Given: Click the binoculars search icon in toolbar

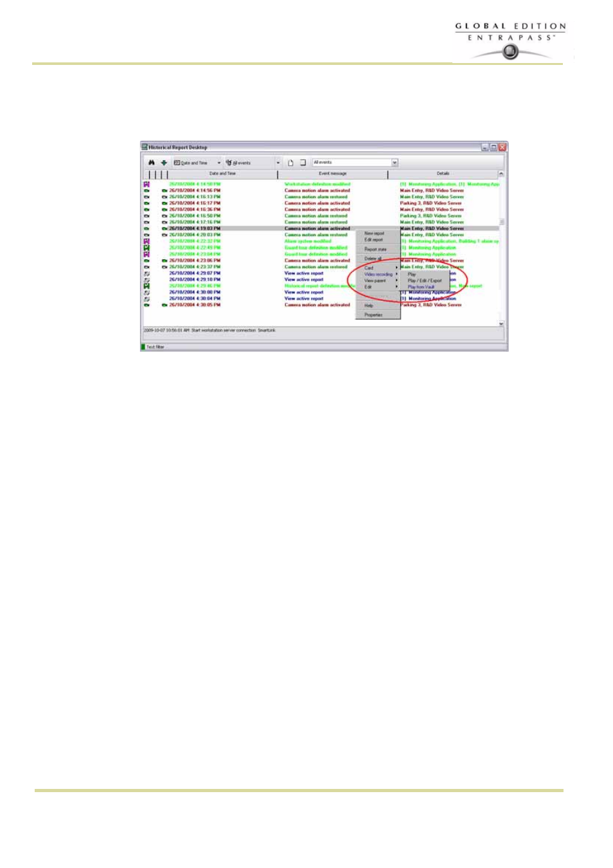Looking at the screenshot, I should click(x=152, y=163).
